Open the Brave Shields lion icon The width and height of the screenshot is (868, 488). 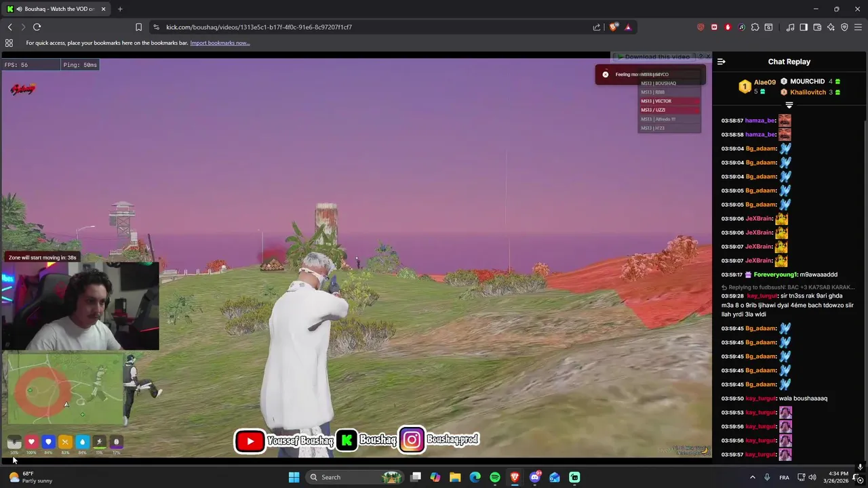(x=614, y=27)
